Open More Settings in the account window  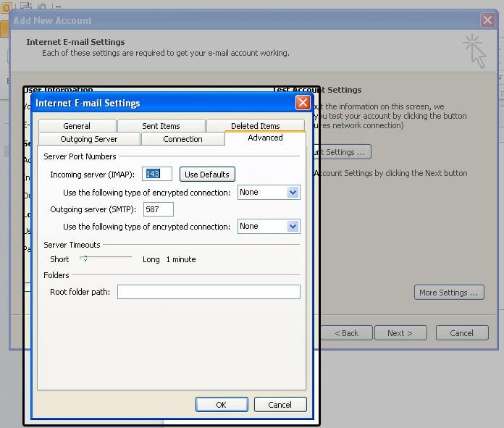pyautogui.click(x=449, y=293)
